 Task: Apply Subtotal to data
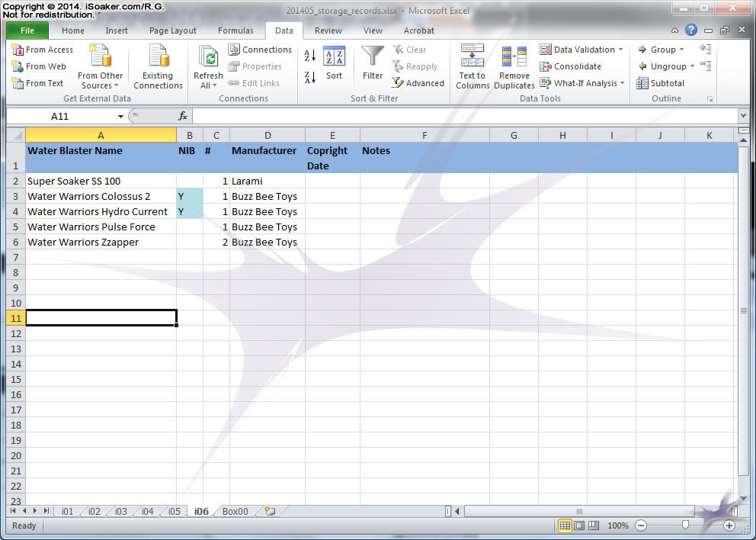(660, 83)
